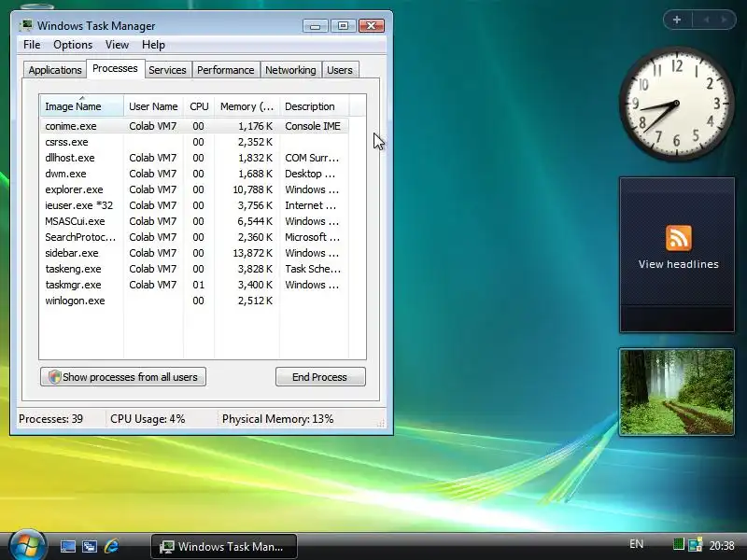Select the MSASCui.exe process
Image resolution: width=747 pixels, height=560 pixels.
194,221
